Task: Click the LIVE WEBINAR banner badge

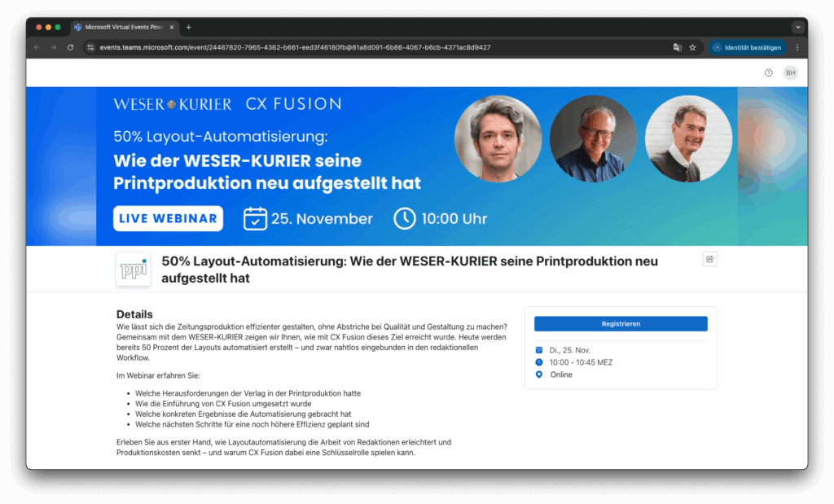Action: [x=168, y=218]
